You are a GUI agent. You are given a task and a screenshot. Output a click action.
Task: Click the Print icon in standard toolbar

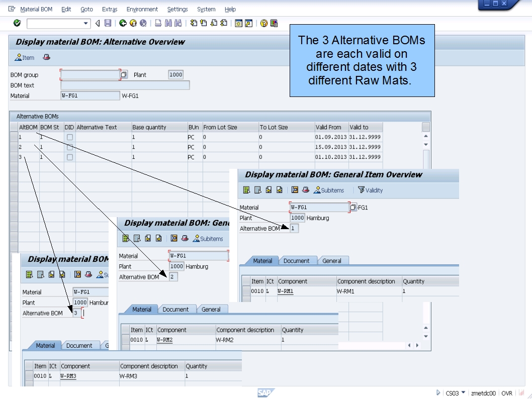(x=158, y=23)
